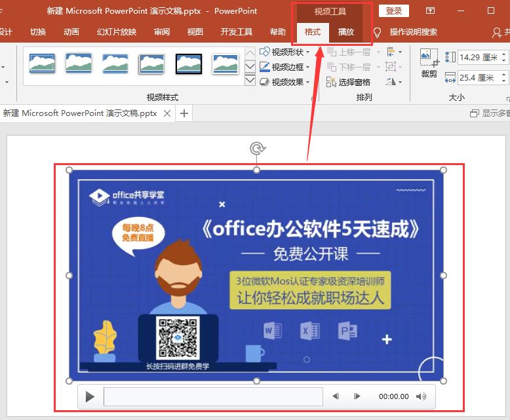Screen dimensions: 510x420
Task: Open ribbon display options icon in title bar
Action: point(430,10)
